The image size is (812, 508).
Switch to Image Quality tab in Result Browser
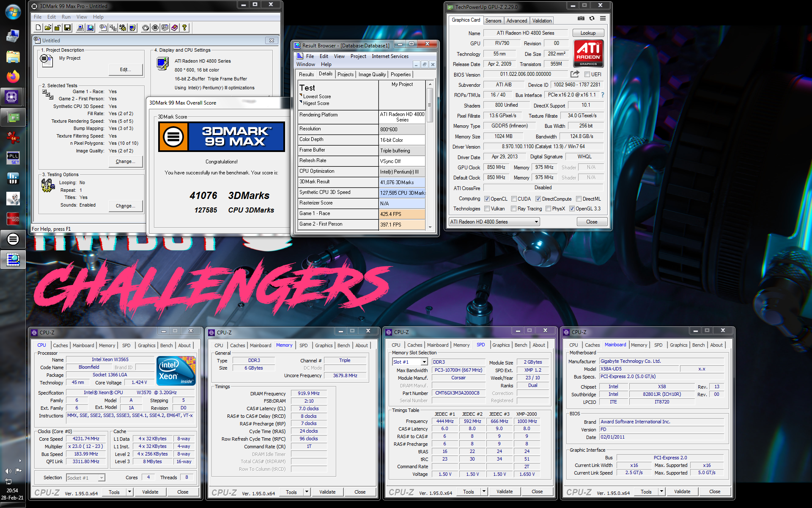click(372, 75)
